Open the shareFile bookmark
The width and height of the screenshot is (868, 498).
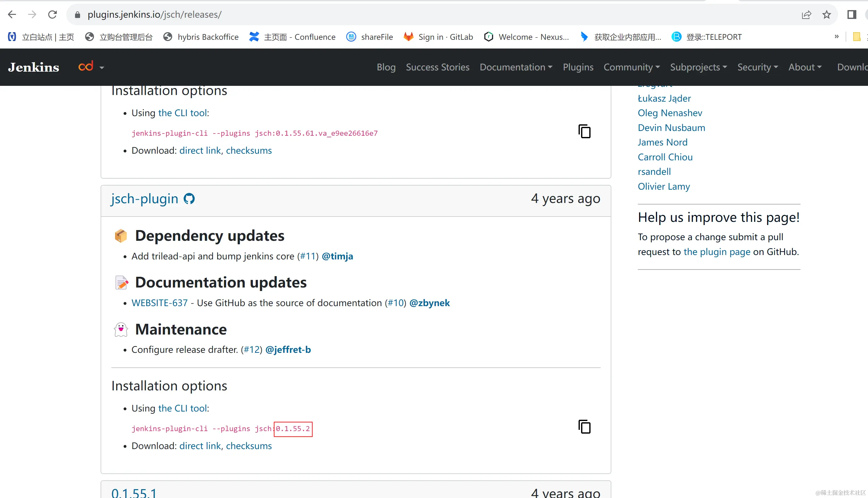369,37
